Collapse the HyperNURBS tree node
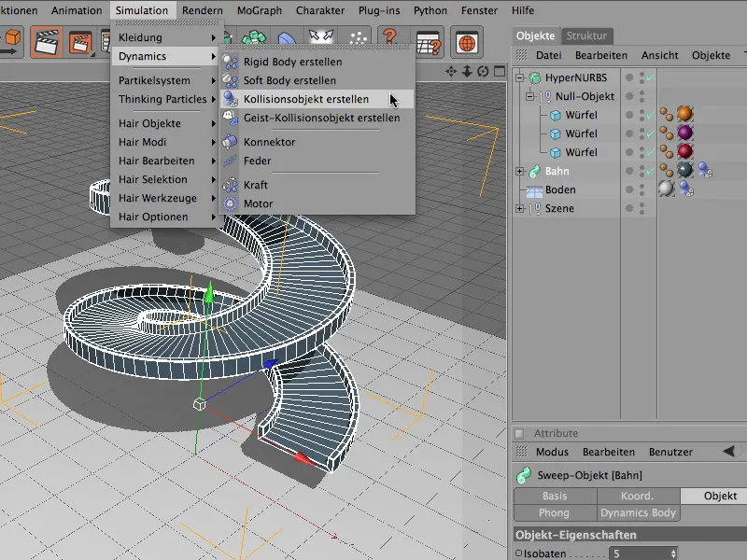The width and height of the screenshot is (747, 560). 520,77
